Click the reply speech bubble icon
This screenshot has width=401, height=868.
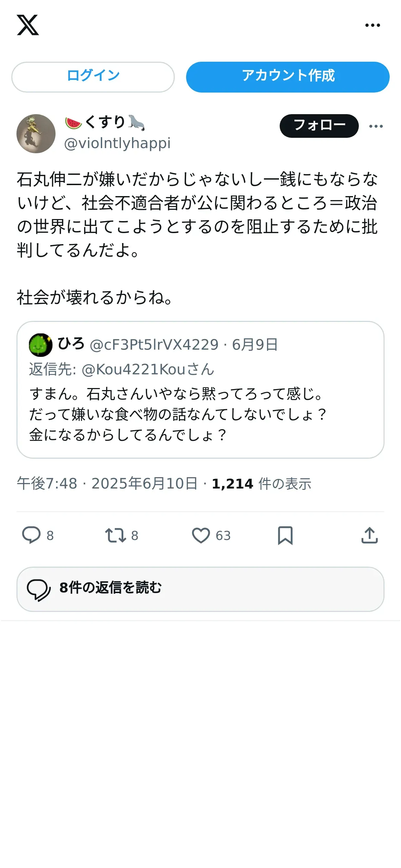pos(31,535)
